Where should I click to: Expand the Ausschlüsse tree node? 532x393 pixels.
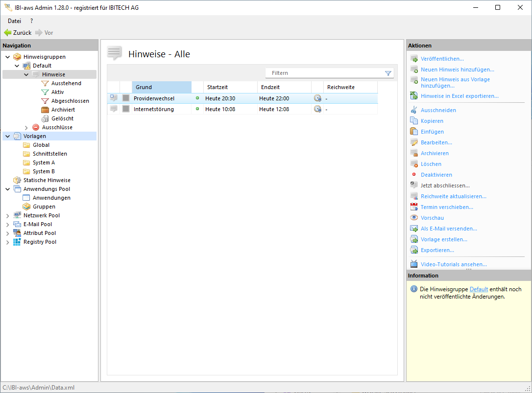[26, 127]
